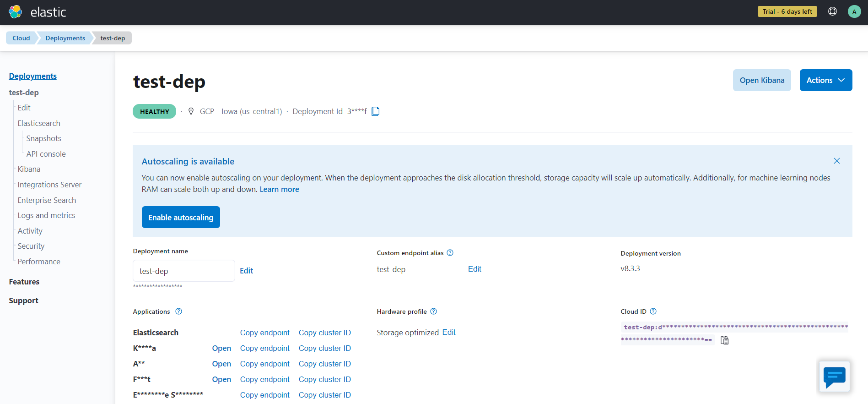This screenshot has height=404, width=868.
Task: Open the Learn more link
Action: click(x=279, y=189)
